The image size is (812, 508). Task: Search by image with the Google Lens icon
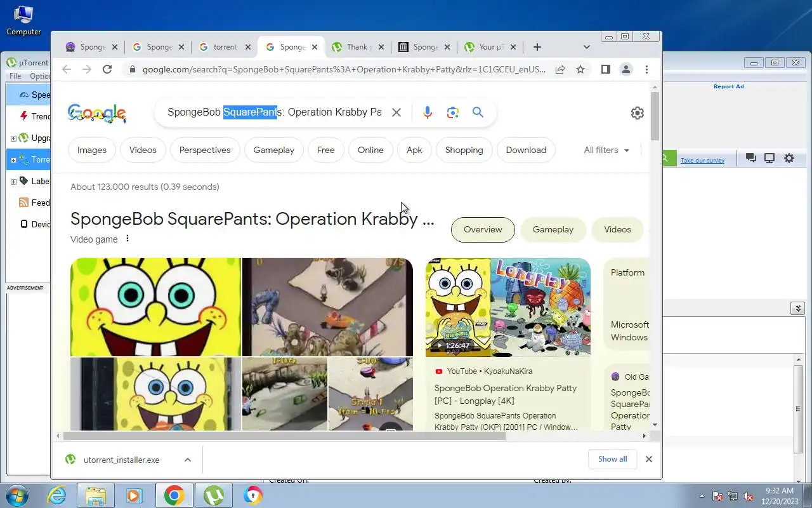point(452,112)
